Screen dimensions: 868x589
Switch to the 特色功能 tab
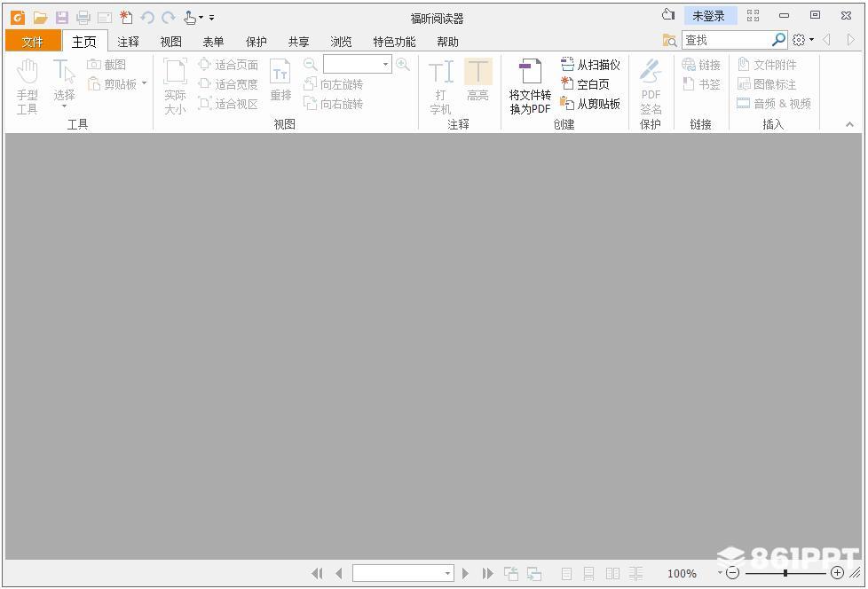tap(394, 42)
